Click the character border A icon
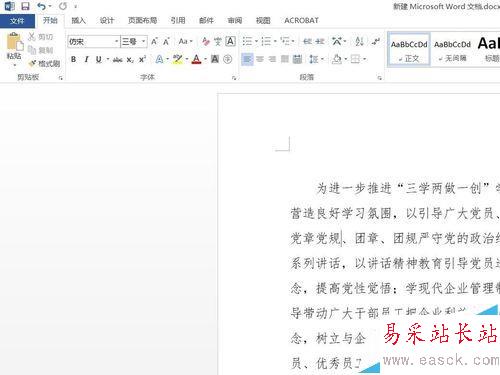This screenshot has width=500, height=375. [x=230, y=42]
